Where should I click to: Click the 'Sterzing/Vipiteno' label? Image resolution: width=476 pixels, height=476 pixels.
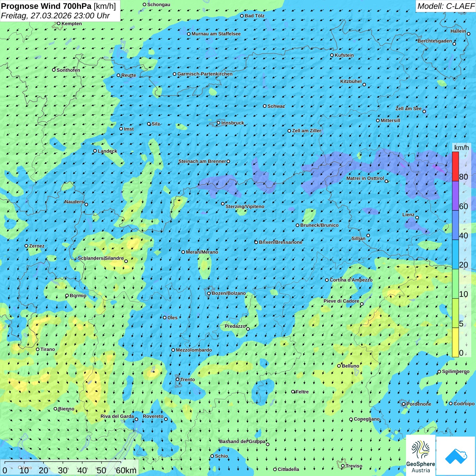click(245, 206)
